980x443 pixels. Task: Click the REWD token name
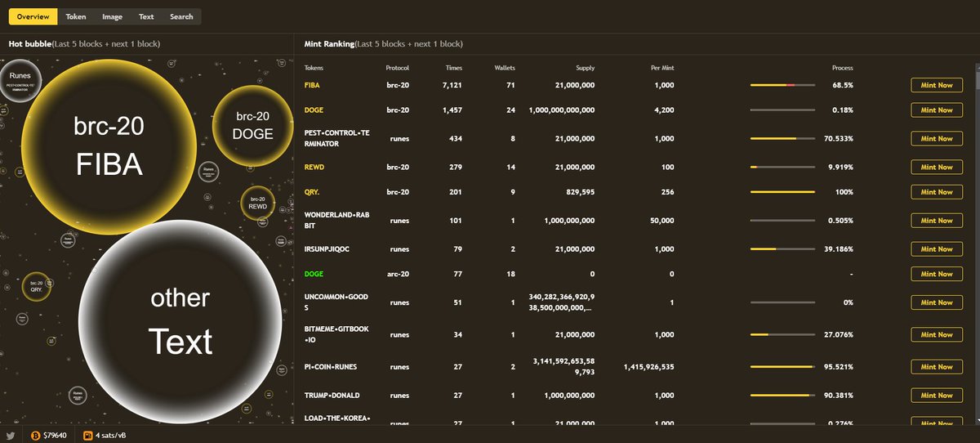point(314,167)
